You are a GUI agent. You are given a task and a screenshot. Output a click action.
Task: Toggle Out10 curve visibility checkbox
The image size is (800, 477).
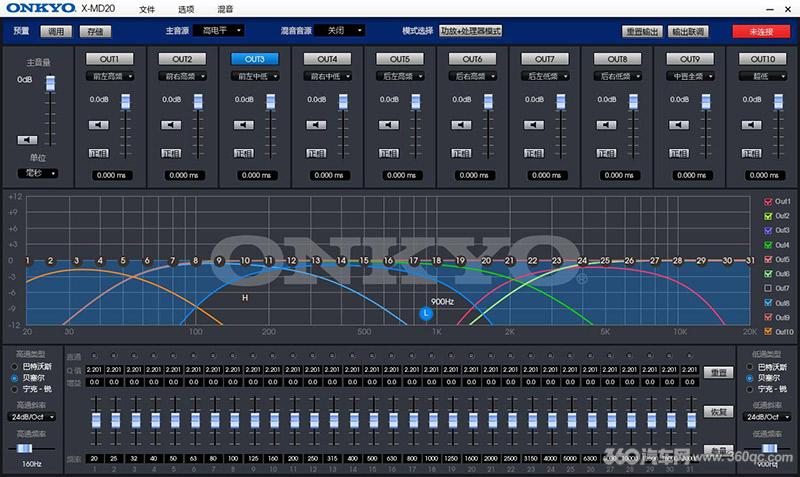tap(768, 332)
